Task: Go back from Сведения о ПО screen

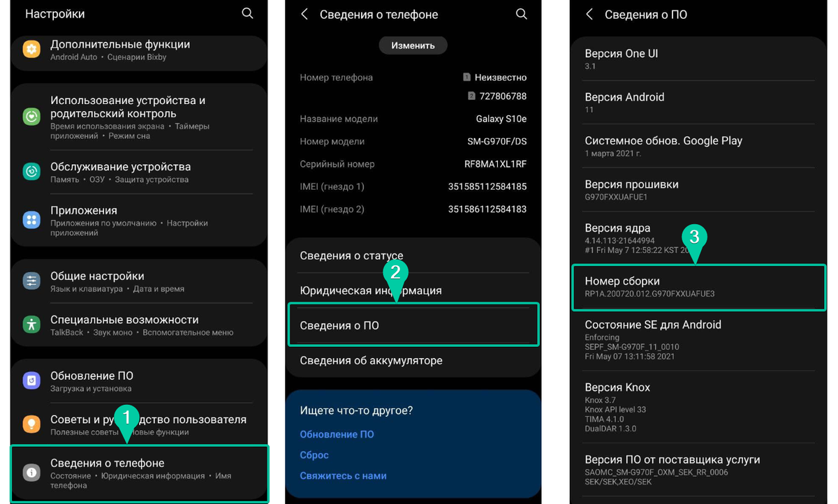Action: coord(589,14)
